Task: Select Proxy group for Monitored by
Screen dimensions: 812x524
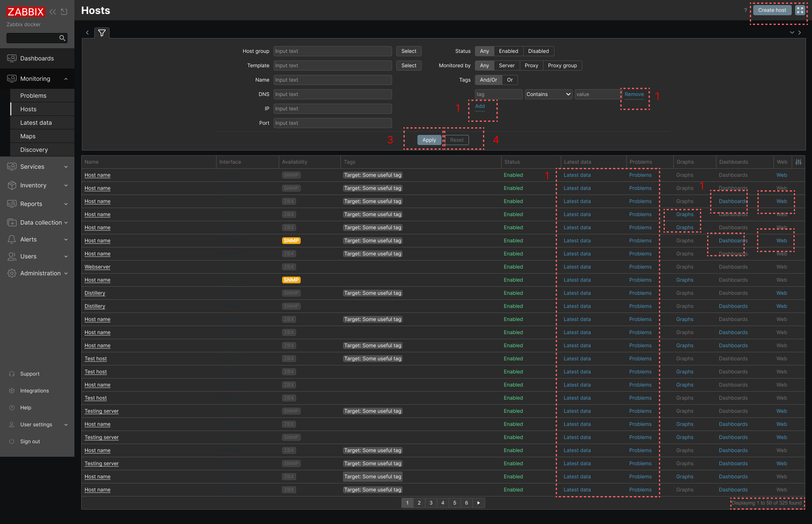Action: tap(562, 66)
